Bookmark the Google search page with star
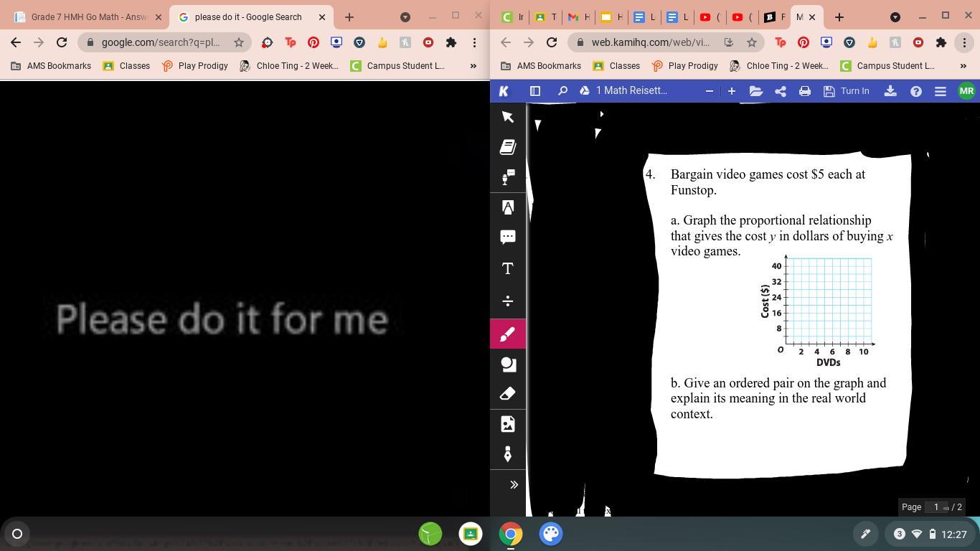980x551 pixels. click(x=239, y=42)
